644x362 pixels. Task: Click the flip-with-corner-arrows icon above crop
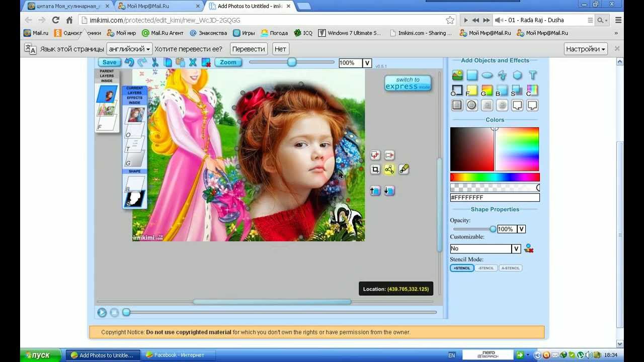(x=375, y=155)
